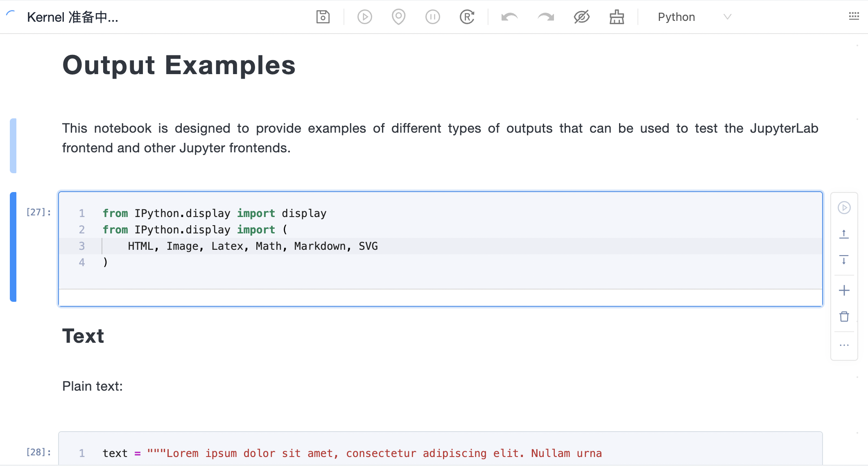This screenshot has width=868, height=466.
Task: Place cursor in the Lorem ipsum code line
Action: (x=352, y=453)
